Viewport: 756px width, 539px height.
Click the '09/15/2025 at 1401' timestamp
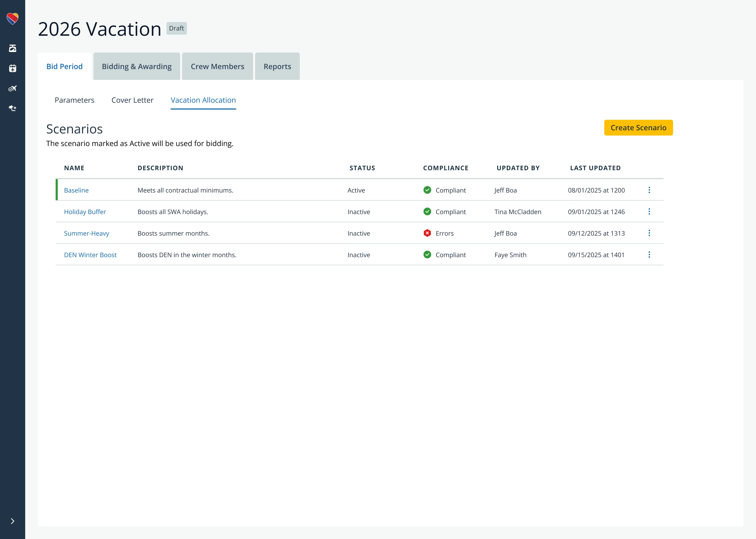pyautogui.click(x=596, y=255)
